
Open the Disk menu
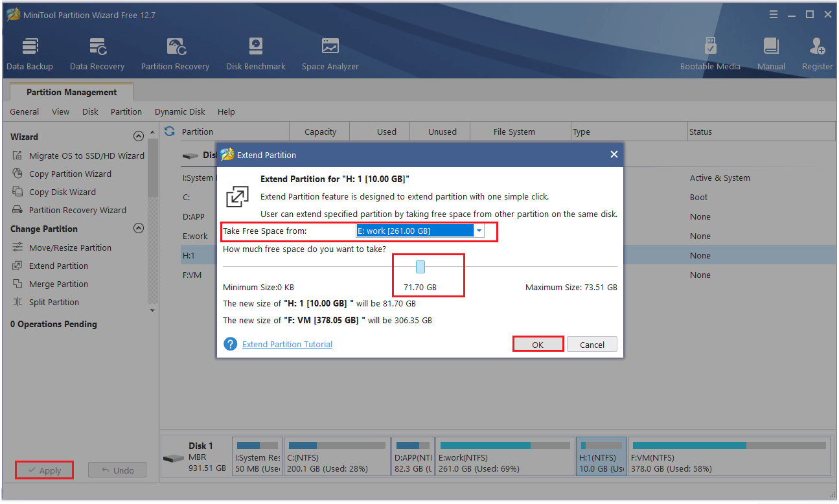point(90,111)
